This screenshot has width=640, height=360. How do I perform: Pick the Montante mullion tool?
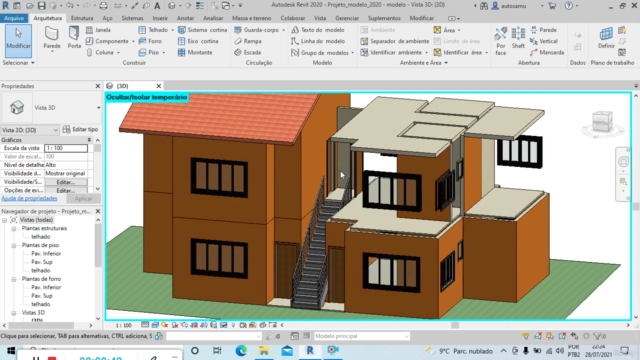[x=195, y=52]
